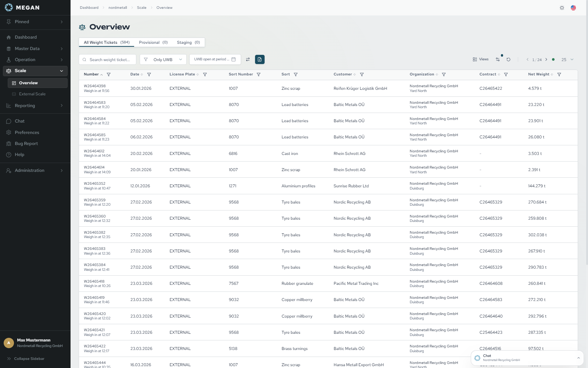Filter the Contract column
The height and width of the screenshot is (368, 588).
(506, 74)
